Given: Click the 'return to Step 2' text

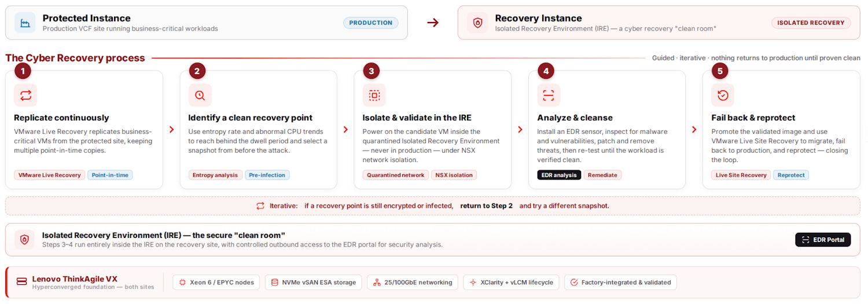Looking at the screenshot, I should pos(486,206).
